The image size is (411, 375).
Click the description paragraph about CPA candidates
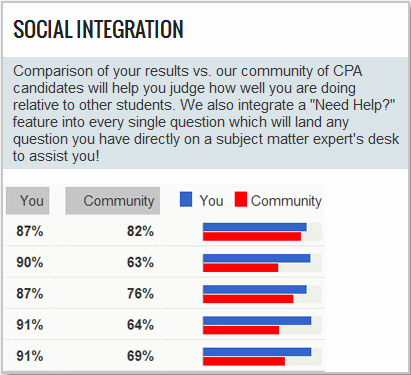point(206,113)
